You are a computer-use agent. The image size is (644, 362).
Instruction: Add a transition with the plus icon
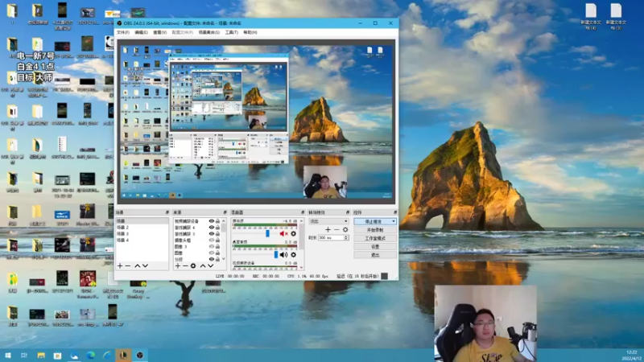[328, 230]
